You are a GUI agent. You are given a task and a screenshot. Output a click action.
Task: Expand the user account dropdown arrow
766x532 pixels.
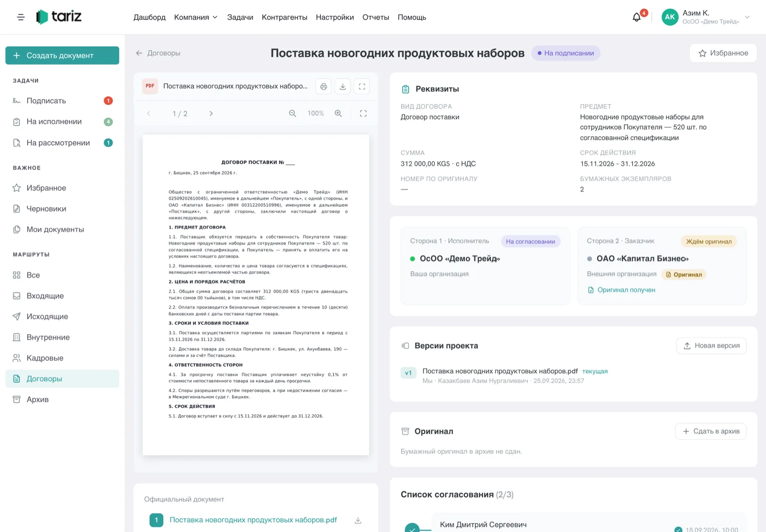(747, 17)
